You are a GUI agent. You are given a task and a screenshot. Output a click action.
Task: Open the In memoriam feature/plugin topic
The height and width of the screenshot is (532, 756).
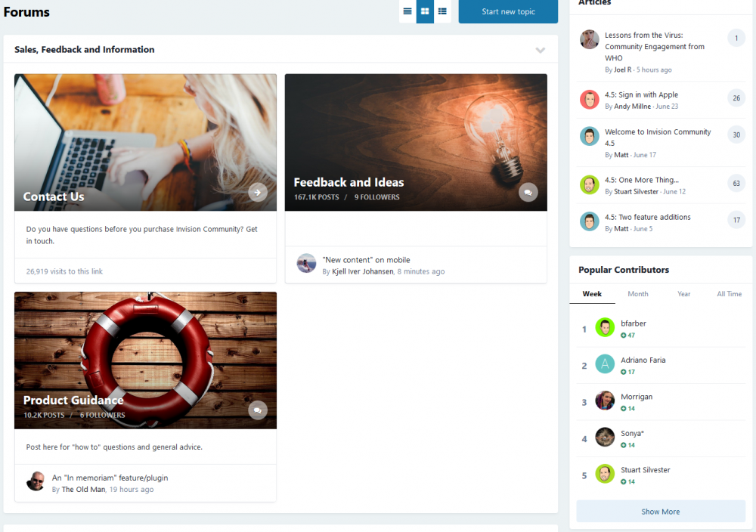(110, 478)
